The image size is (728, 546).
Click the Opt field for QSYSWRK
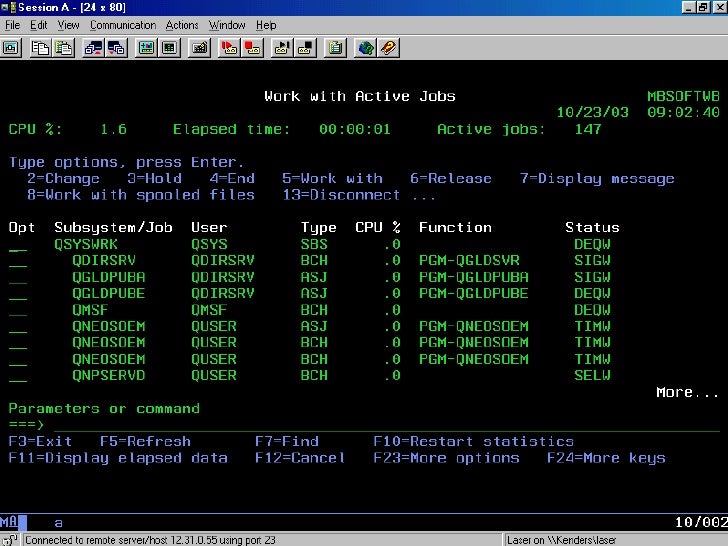pos(18,245)
